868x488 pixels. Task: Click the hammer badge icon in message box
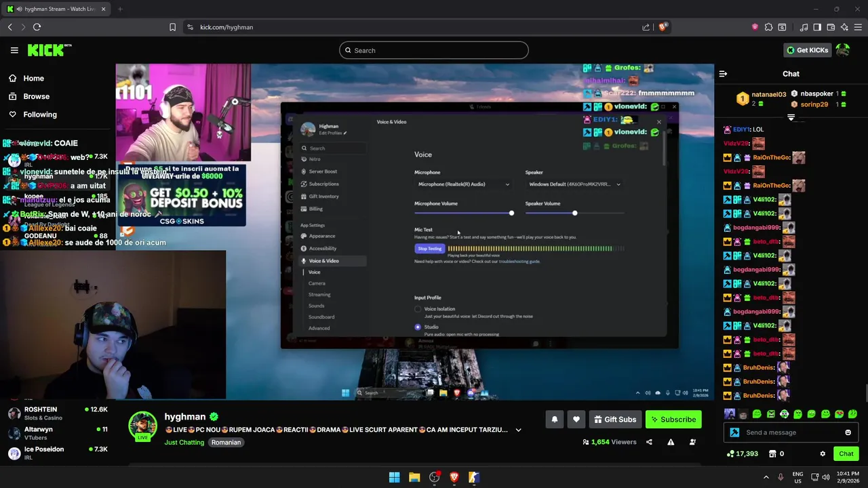click(734, 432)
